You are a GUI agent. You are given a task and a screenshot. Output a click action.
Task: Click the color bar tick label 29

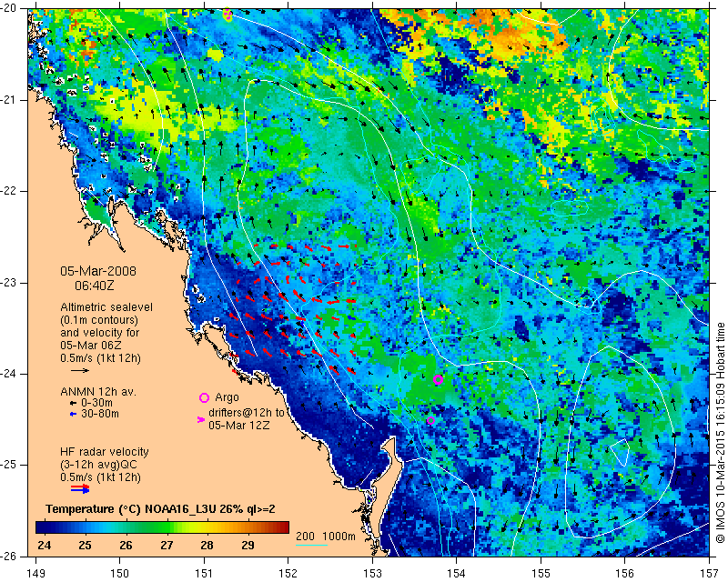pos(248,546)
